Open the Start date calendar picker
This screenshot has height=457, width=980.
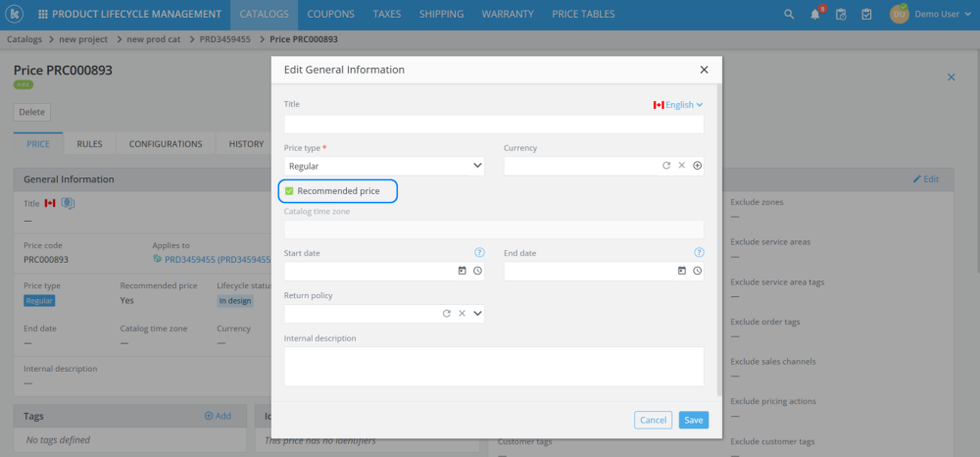(462, 271)
